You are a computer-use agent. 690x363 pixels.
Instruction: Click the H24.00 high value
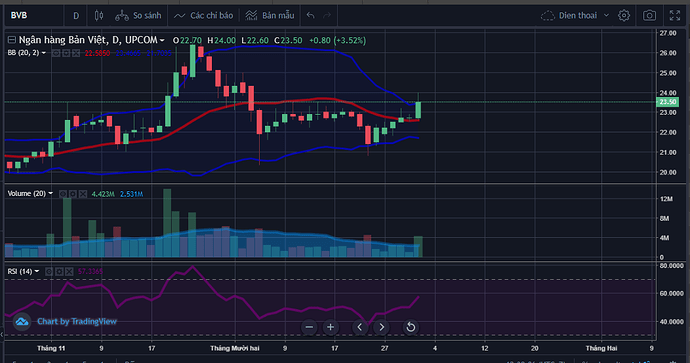221,40
